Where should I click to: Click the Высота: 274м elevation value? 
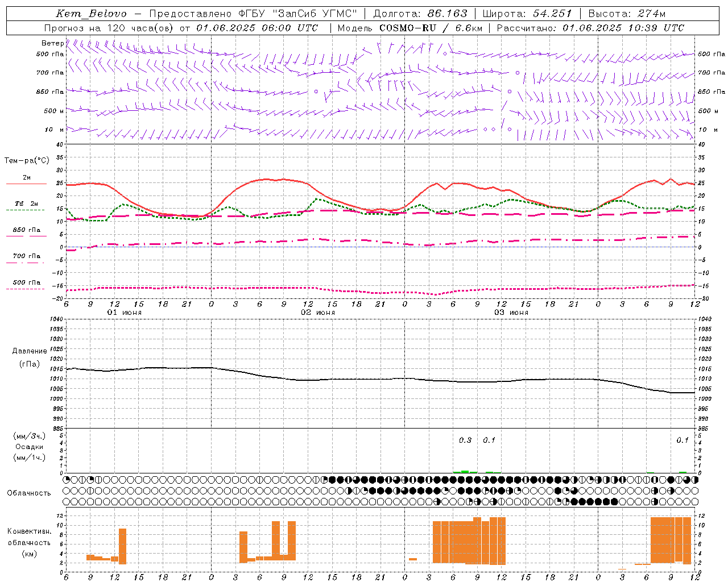coord(627,14)
